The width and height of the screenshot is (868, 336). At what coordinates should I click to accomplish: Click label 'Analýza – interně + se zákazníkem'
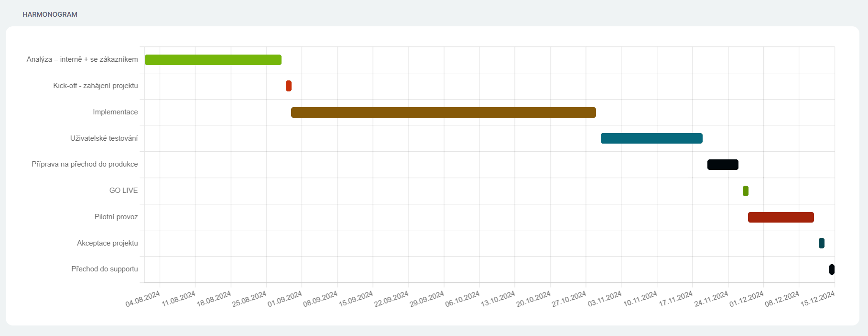82,59
